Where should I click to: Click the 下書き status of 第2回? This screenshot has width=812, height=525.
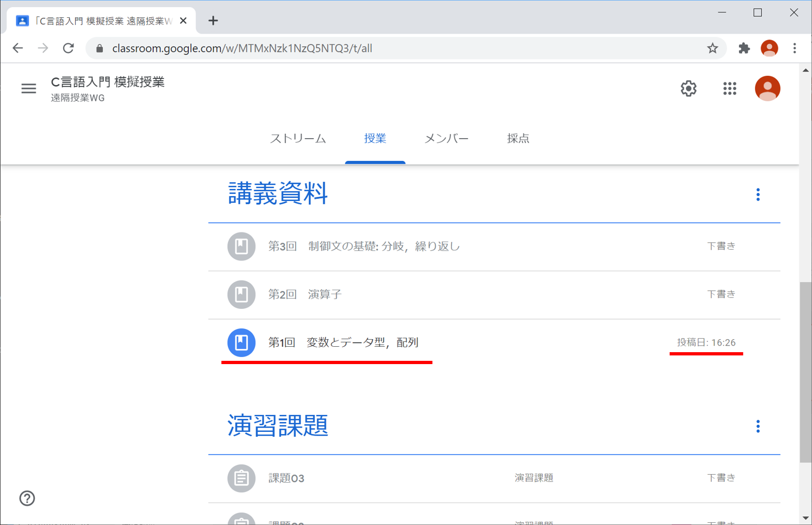[x=721, y=294]
